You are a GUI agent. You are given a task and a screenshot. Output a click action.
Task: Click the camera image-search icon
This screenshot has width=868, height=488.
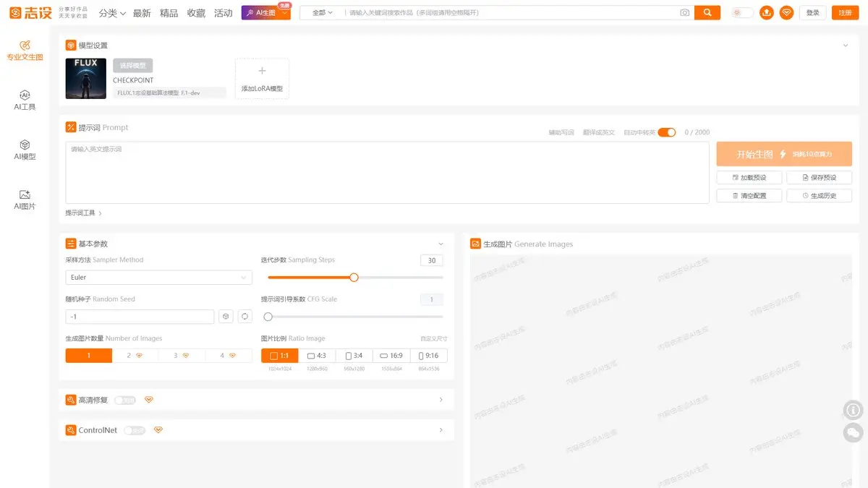pyautogui.click(x=684, y=13)
